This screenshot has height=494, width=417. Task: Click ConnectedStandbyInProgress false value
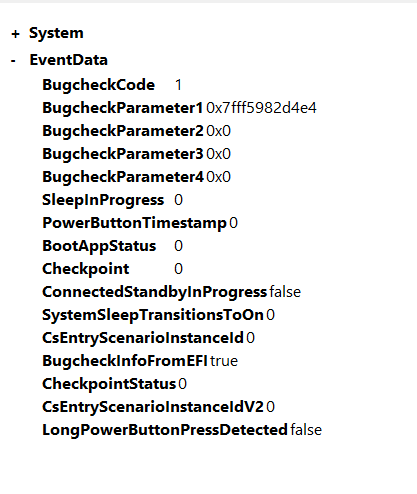(x=285, y=292)
